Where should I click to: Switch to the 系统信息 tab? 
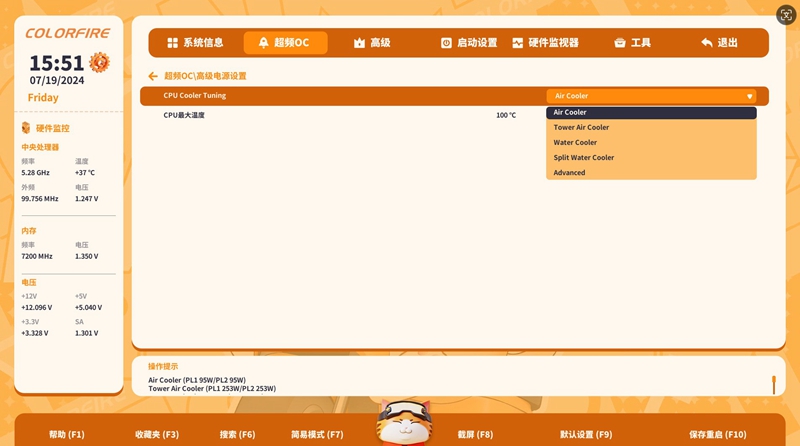point(203,43)
